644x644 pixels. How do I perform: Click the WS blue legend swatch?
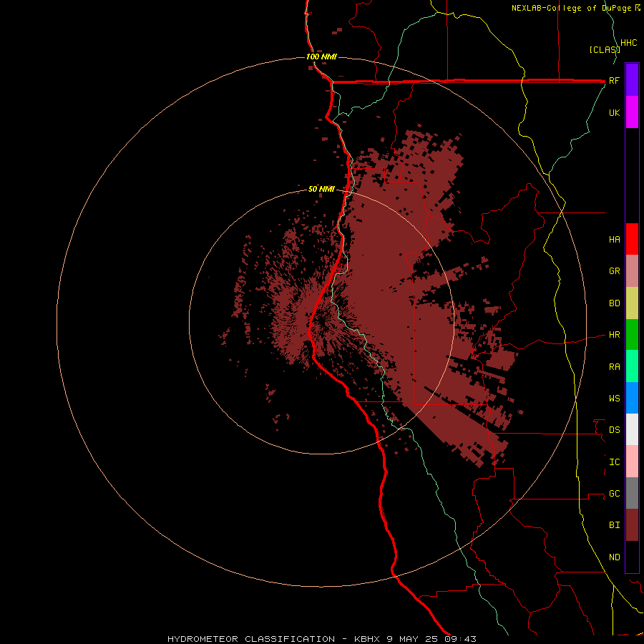coord(632,398)
